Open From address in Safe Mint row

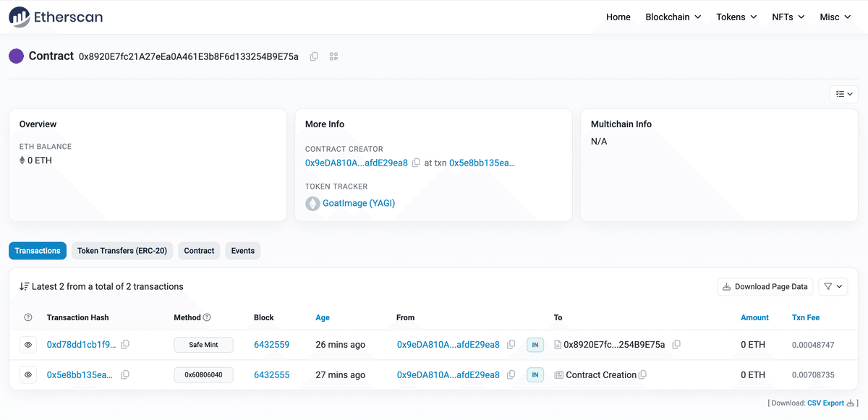tap(448, 345)
